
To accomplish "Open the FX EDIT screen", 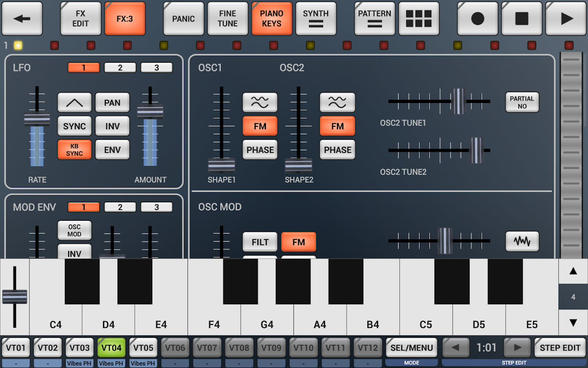I will click(80, 19).
